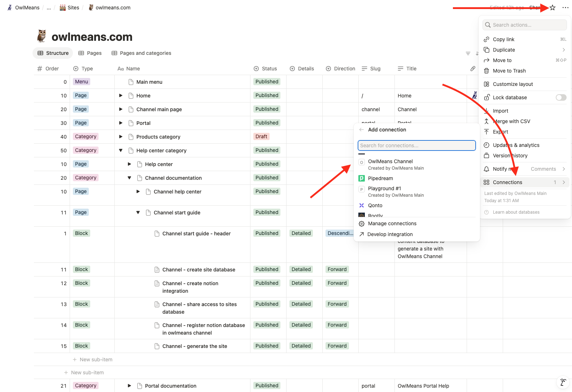
Task: Choose Move to in the menu
Action: coord(525,60)
